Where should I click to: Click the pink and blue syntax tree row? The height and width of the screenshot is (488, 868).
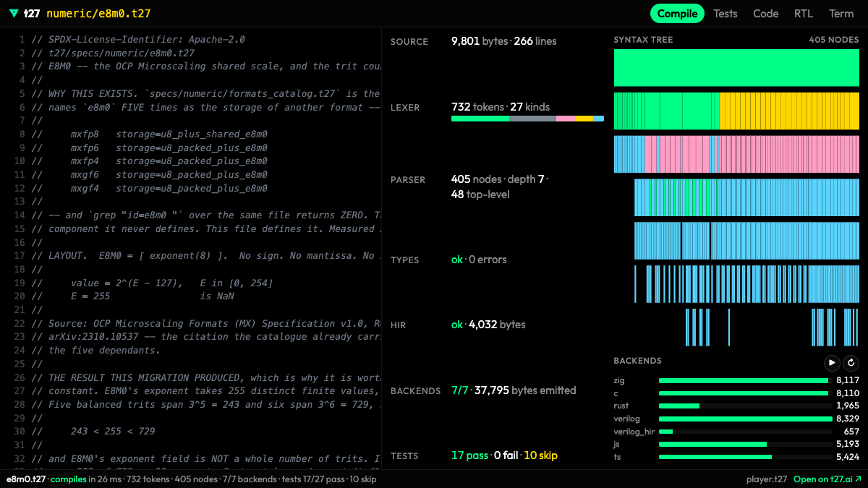tap(736, 155)
